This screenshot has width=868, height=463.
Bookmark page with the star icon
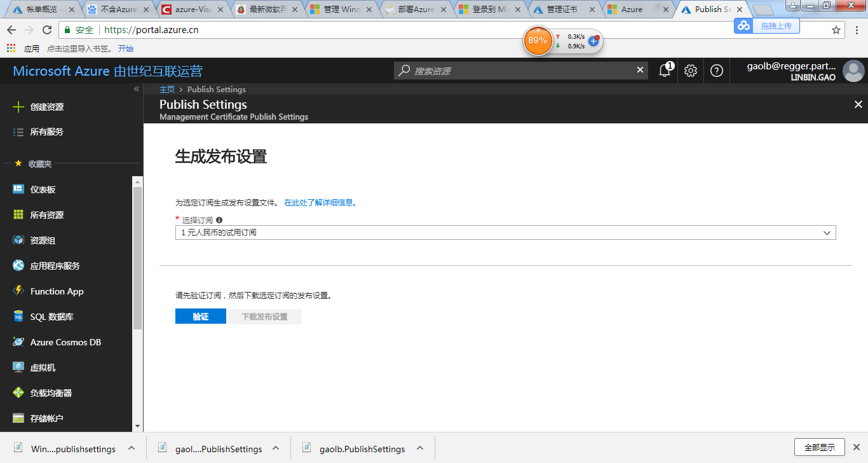[x=836, y=30]
